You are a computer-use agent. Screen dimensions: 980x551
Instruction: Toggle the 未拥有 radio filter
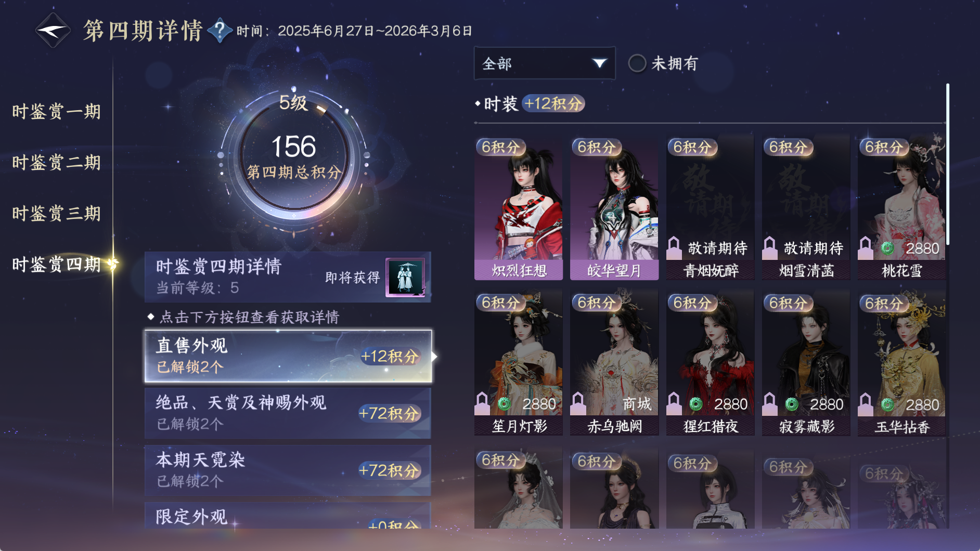pyautogui.click(x=637, y=63)
